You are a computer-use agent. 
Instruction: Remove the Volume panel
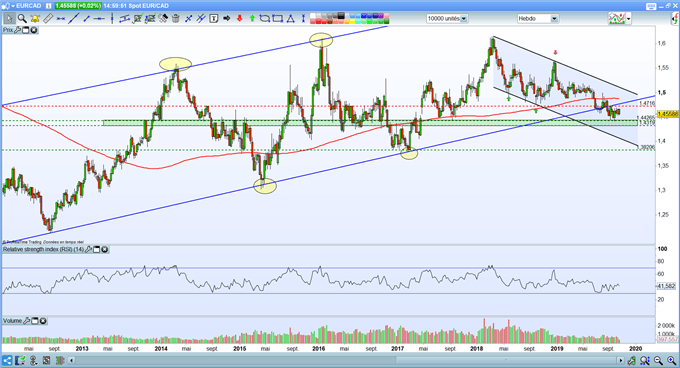coord(43,321)
